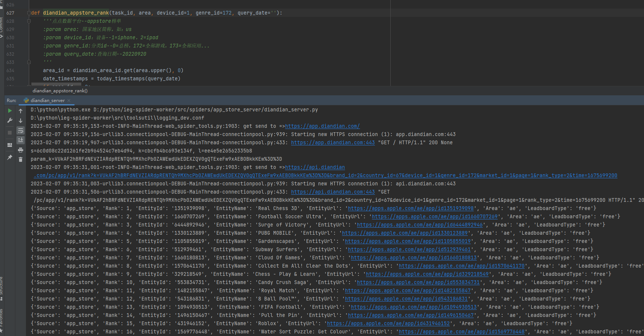Open the Gardenscapes App Store link
The image size is (644, 336).
pos(408,241)
